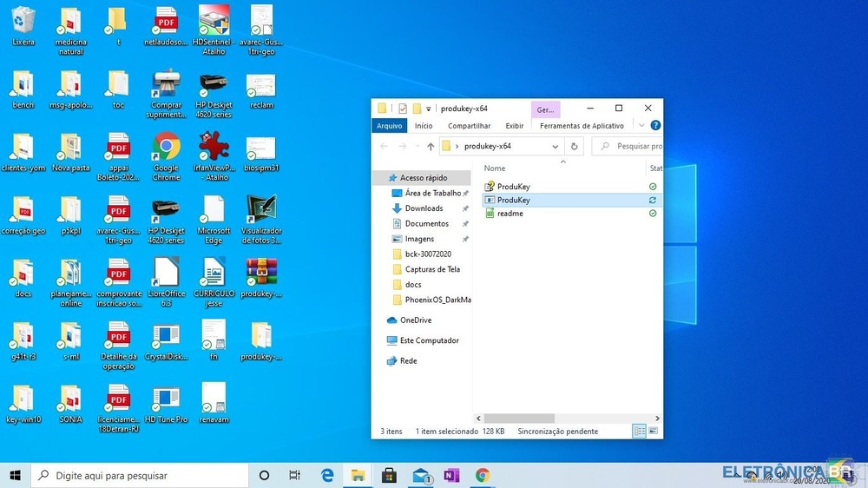This screenshot has height=488, width=868.
Task: Switch to details view in the status bar
Action: [640, 431]
